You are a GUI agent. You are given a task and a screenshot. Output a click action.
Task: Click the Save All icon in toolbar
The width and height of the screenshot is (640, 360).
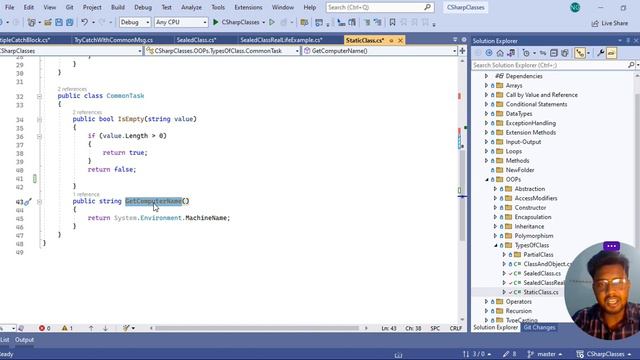pos(70,22)
